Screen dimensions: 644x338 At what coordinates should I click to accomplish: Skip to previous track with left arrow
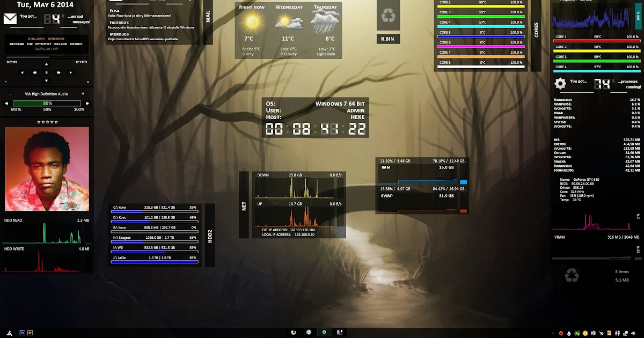(x=22, y=72)
